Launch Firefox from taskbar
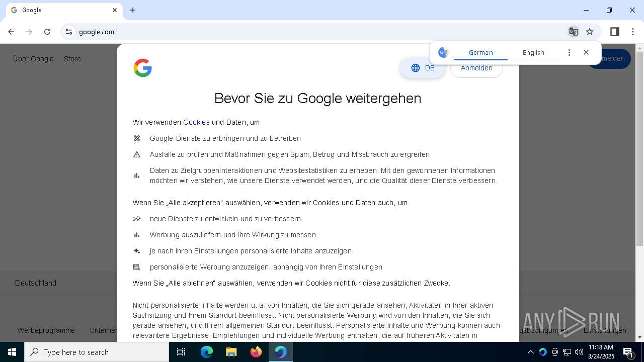 [256, 352]
